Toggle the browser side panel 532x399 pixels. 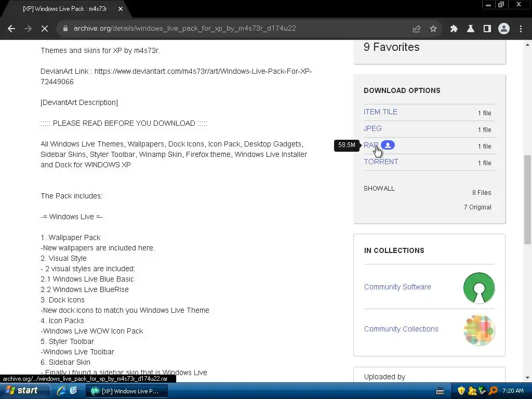487,29
